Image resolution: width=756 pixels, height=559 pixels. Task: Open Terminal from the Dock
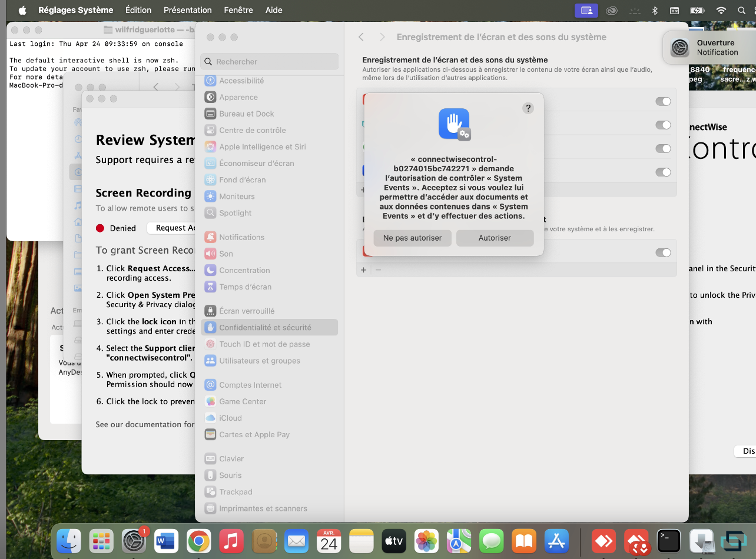tap(669, 540)
